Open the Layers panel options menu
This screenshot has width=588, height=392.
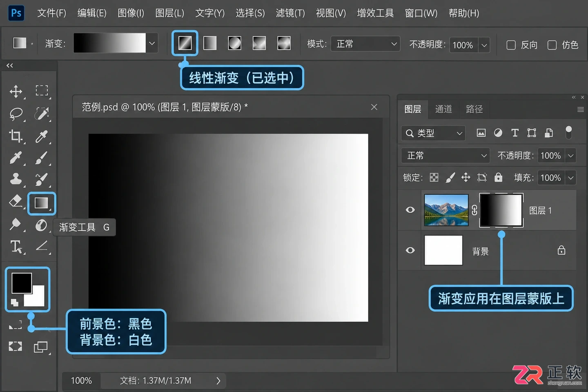coord(580,109)
